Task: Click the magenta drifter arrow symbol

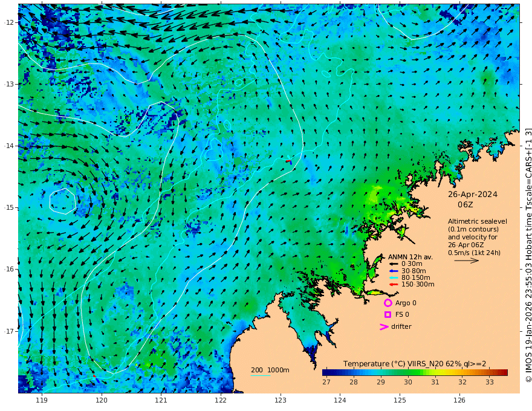Action: tap(384, 326)
